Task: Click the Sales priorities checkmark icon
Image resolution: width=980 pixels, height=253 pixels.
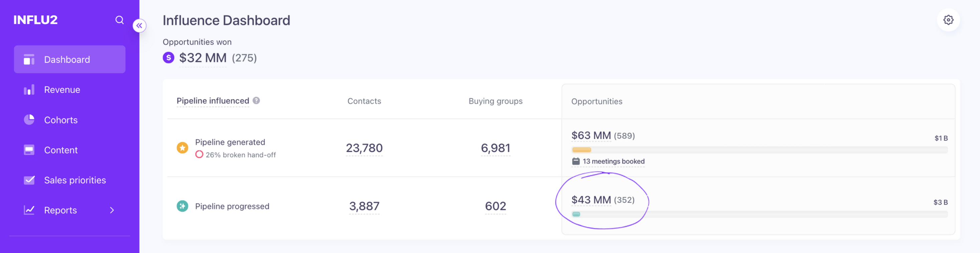Action: [x=29, y=180]
